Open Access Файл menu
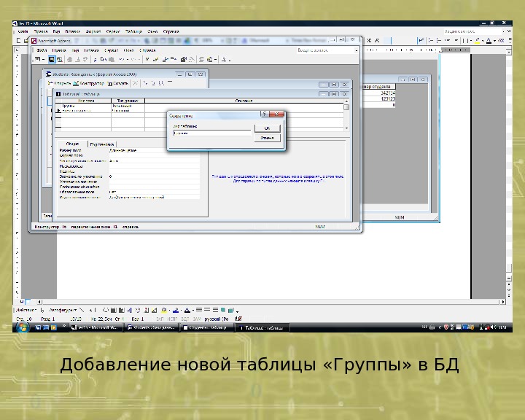The image size is (525, 420). click(x=42, y=50)
